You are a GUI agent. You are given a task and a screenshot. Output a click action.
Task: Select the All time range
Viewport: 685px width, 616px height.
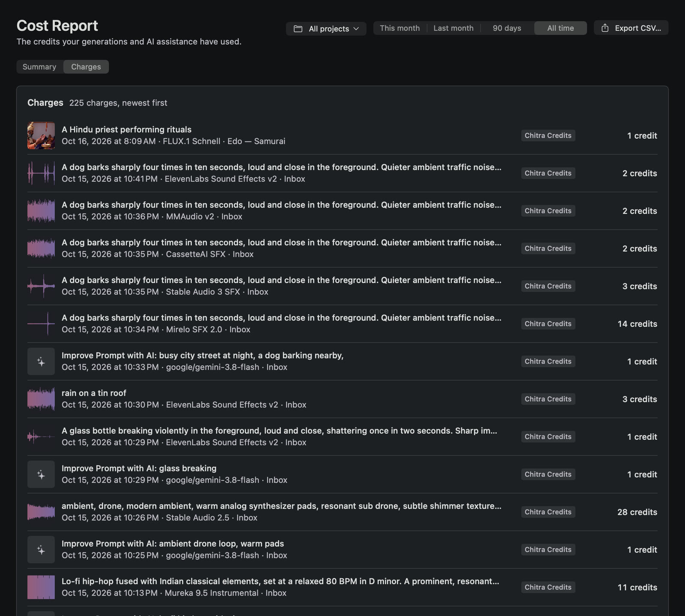point(560,28)
